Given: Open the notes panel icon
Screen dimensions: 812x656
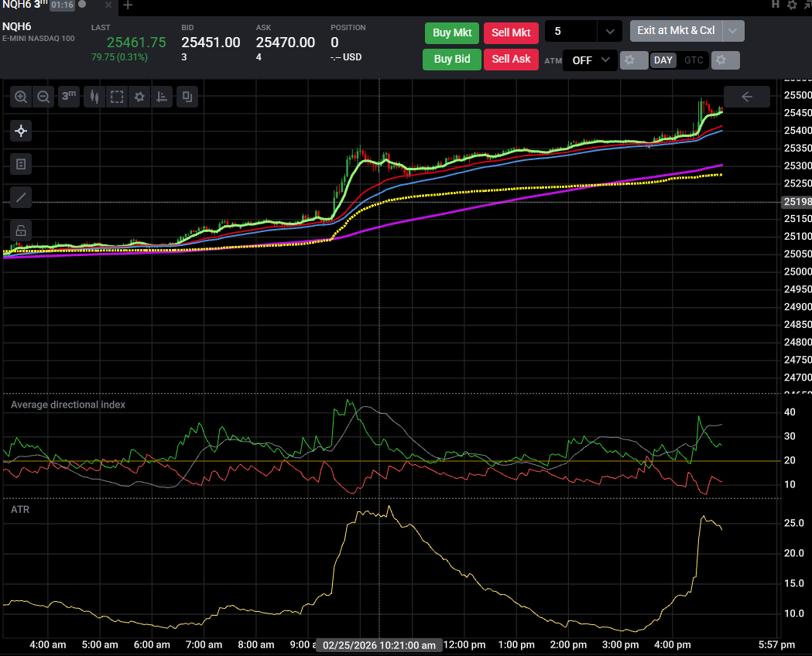Looking at the screenshot, I should (x=21, y=164).
